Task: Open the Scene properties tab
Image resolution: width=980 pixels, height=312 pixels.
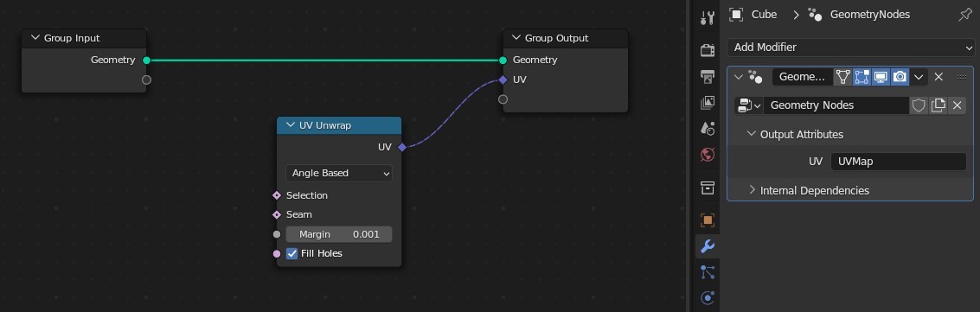Action: point(708,129)
